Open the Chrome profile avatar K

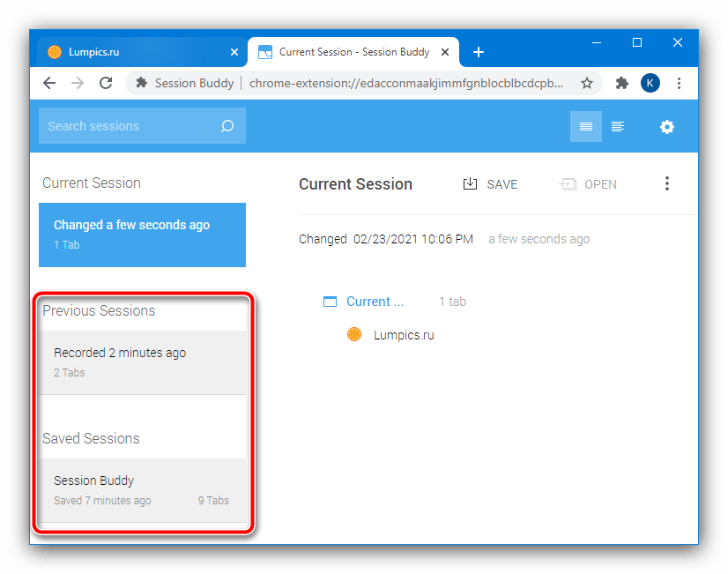[650, 83]
